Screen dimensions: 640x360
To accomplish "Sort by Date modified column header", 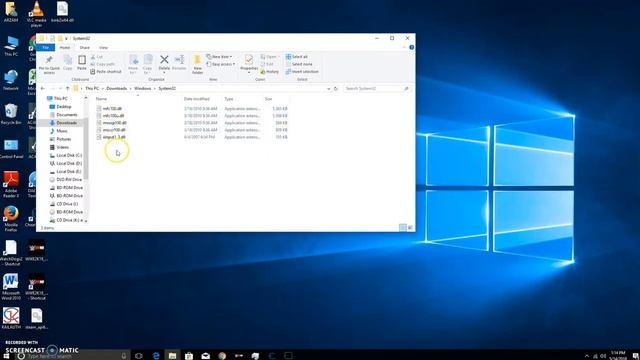I will (x=197, y=99).
